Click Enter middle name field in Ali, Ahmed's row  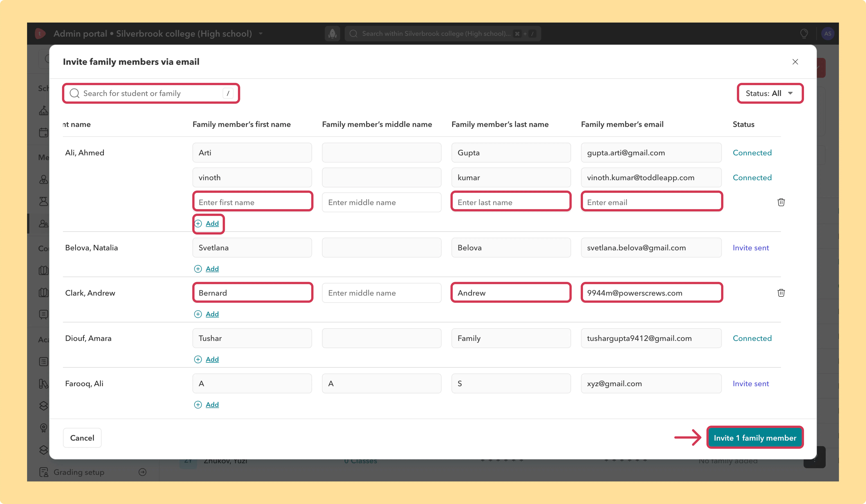coord(381,202)
